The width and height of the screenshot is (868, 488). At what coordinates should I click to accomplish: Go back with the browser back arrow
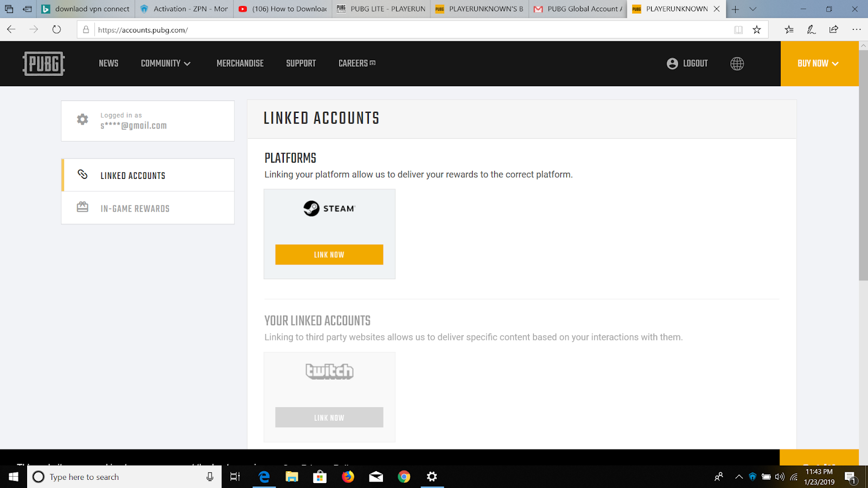click(x=11, y=29)
